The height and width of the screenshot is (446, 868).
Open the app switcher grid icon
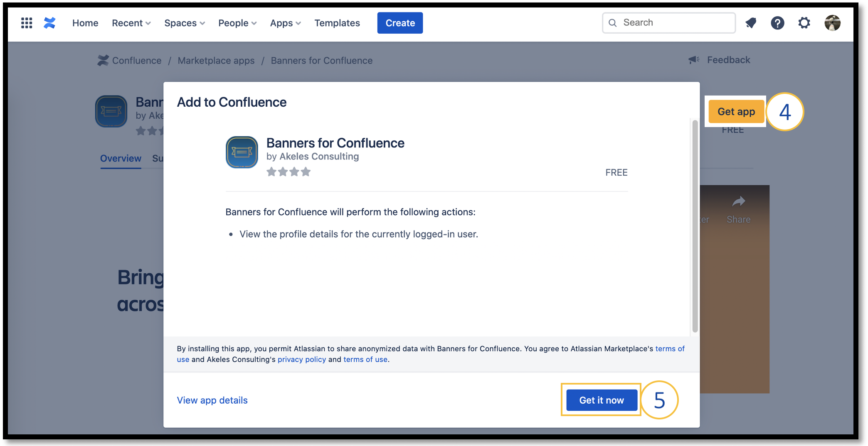click(x=26, y=23)
